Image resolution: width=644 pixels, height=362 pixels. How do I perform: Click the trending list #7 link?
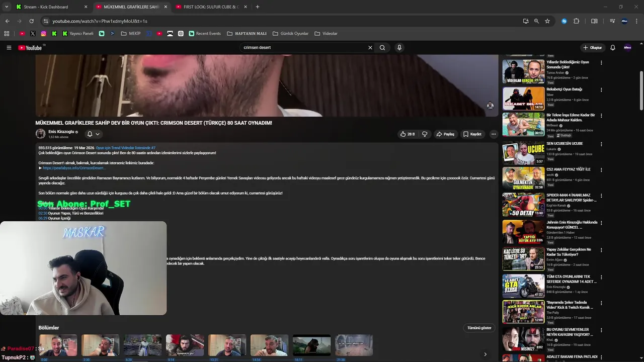click(125, 148)
